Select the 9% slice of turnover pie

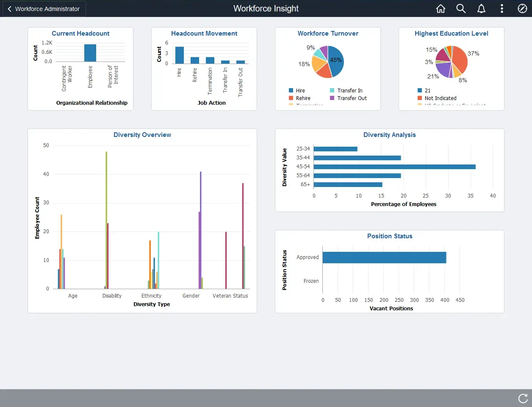pos(319,54)
